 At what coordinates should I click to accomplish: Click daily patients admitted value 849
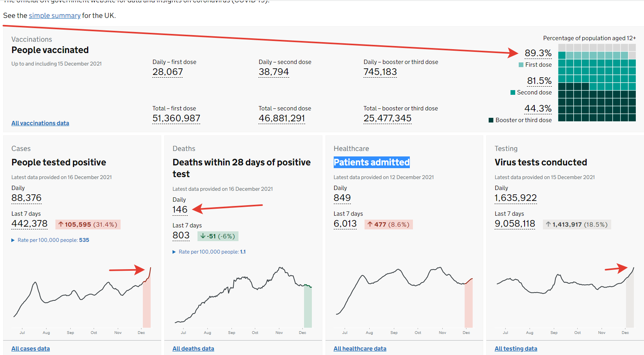[342, 198]
